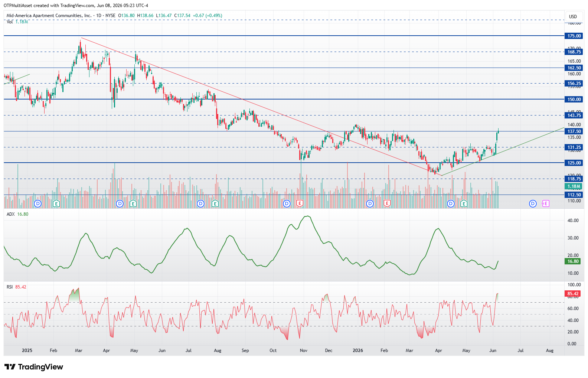Click the upcoming July 2026 dividend marker
588x378 pixels.
[533, 203]
